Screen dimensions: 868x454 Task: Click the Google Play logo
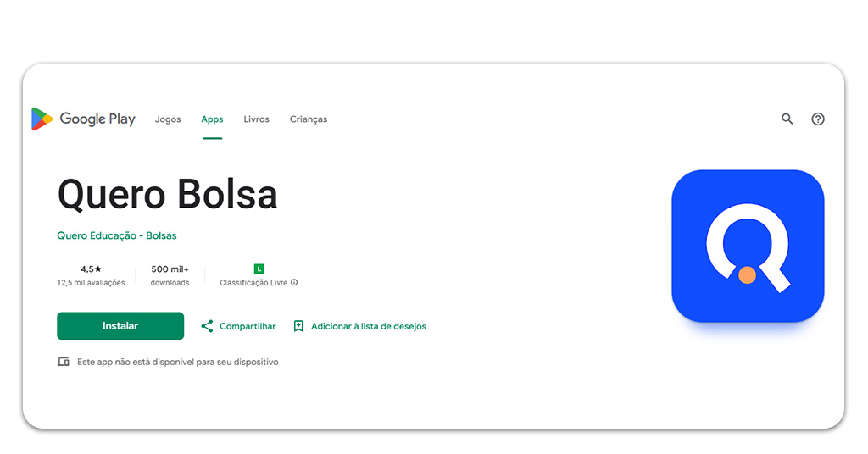[83, 119]
